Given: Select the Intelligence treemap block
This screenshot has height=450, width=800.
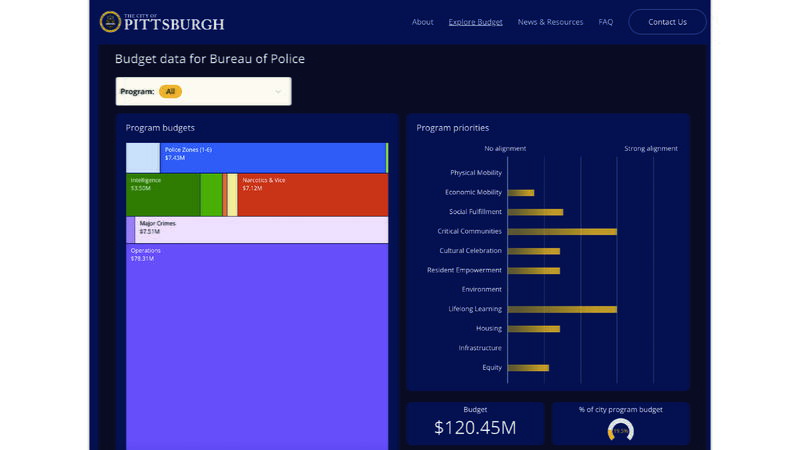Looking at the screenshot, I should (163, 195).
